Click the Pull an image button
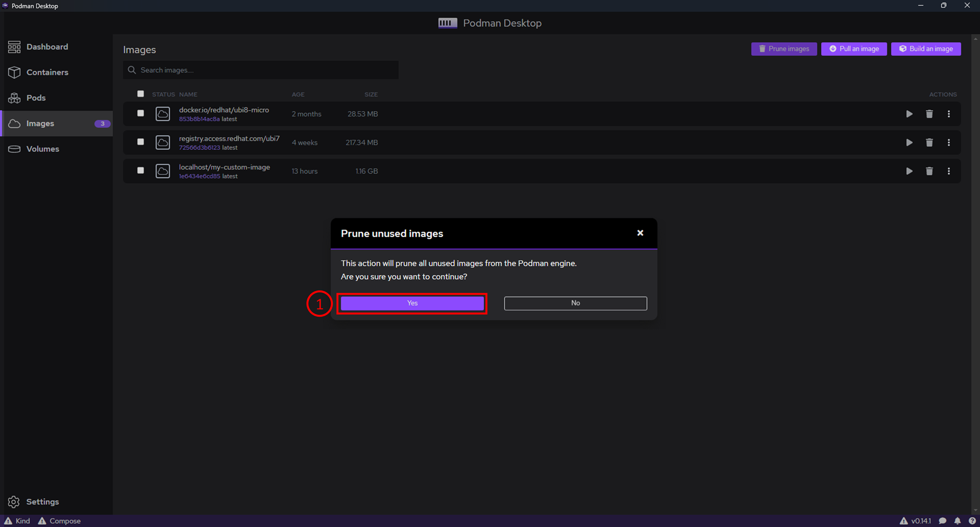The width and height of the screenshot is (980, 527). coord(854,49)
